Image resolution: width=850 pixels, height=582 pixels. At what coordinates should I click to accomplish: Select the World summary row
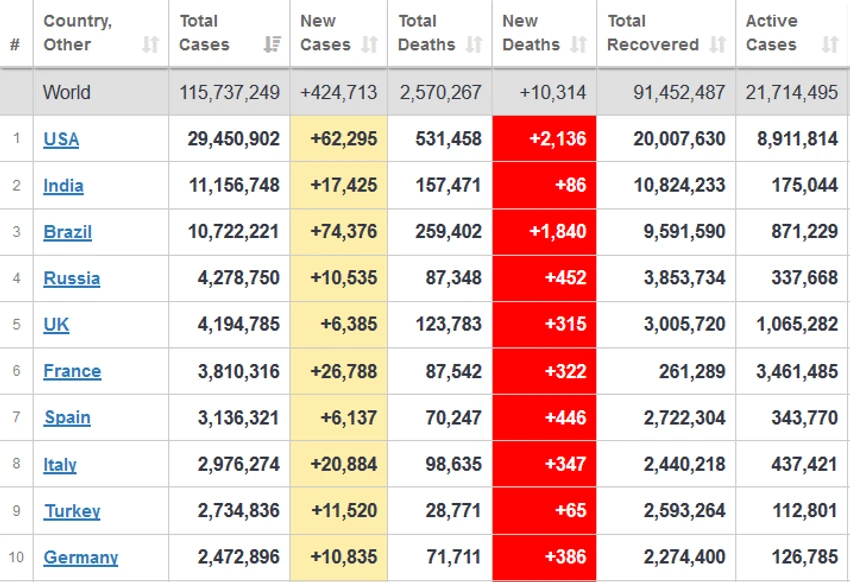(425, 92)
